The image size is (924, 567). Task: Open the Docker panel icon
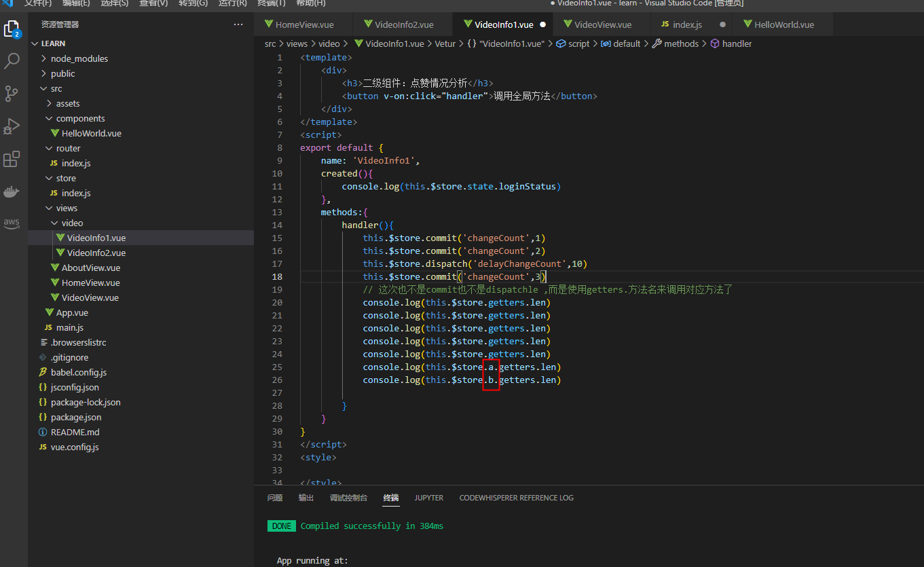coord(12,191)
